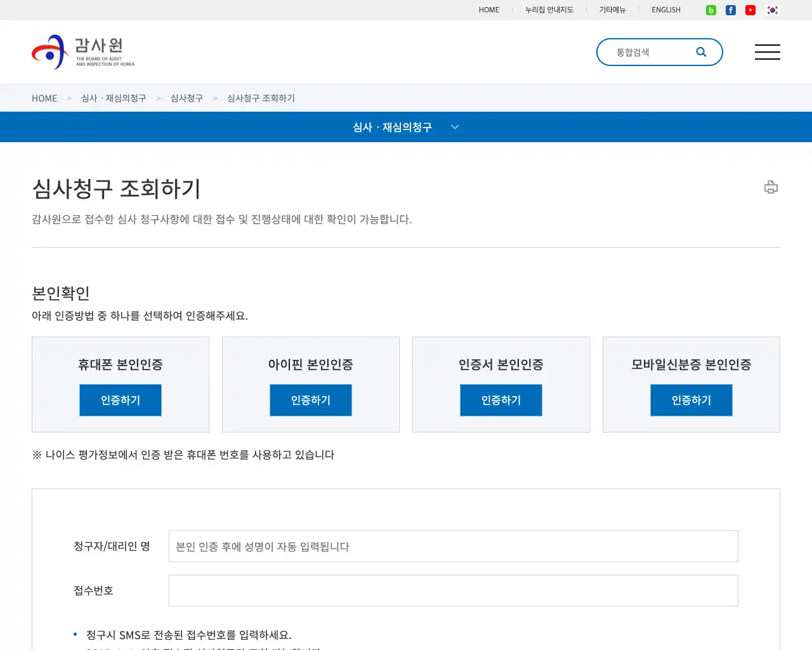Click the Korean flag icon
The image size is (812, 650).
tap(772, 10)
